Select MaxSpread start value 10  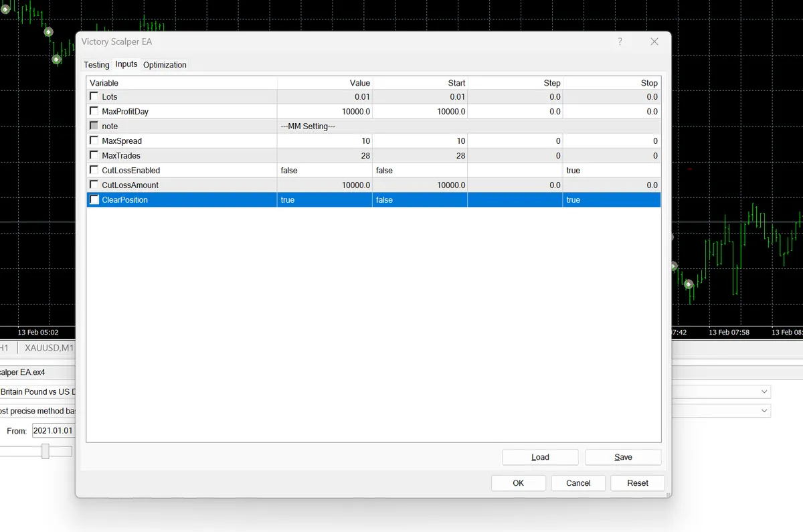(x=420, y=141)
